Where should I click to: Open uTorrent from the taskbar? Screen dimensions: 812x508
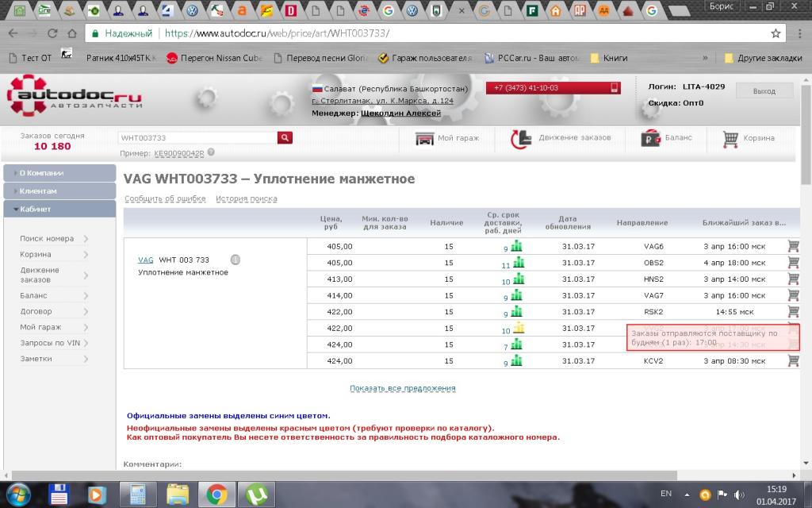click(x=257, y=495)
